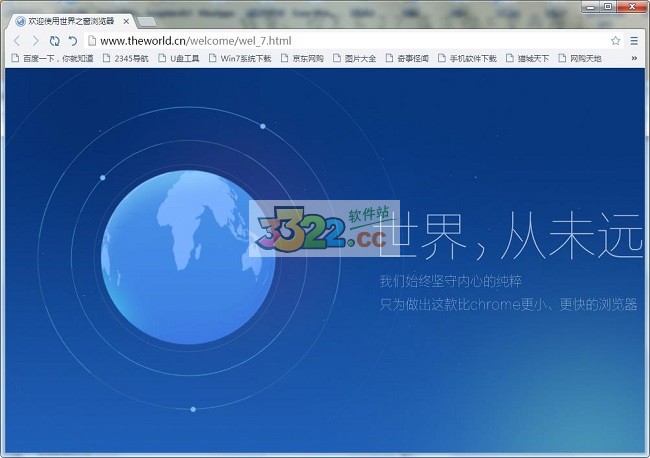This screenshot has width=650, height=458.
Task: Open the 2345导航 bookmark
Action: click(x=126, y=58)
